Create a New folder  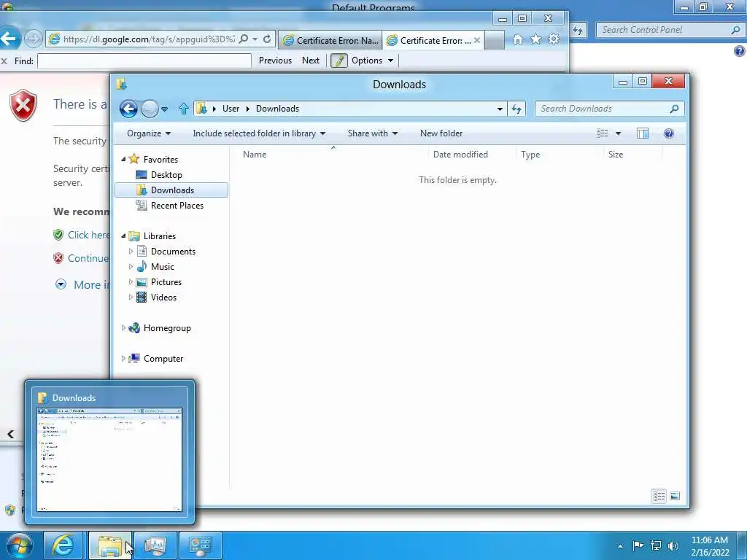441,133
